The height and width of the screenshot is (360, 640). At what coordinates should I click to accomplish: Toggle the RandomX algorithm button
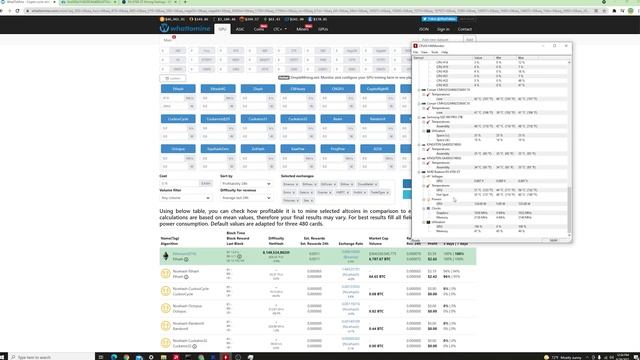click(x=378, y=119)
